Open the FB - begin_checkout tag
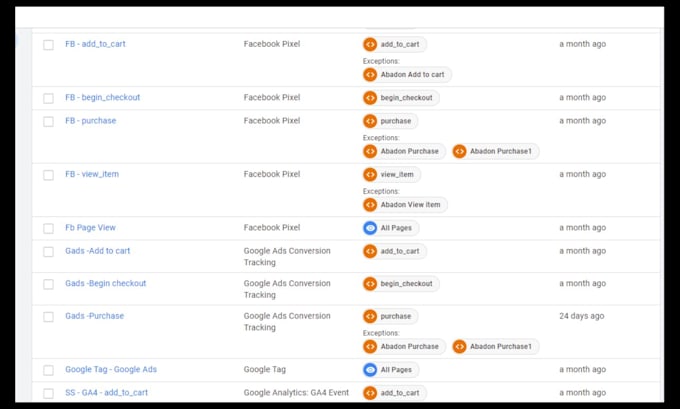The width and height of the screenshot is (680, 409). coord(103,97)
